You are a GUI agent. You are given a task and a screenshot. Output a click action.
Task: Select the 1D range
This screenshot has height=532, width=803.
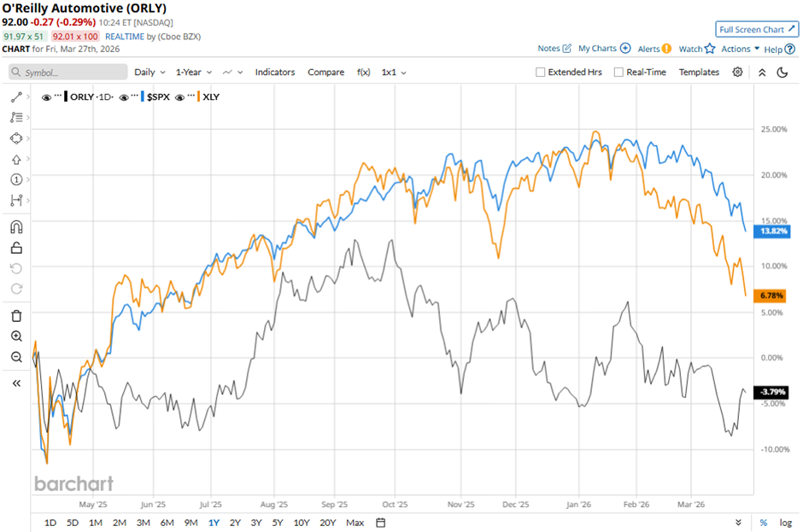50,523
